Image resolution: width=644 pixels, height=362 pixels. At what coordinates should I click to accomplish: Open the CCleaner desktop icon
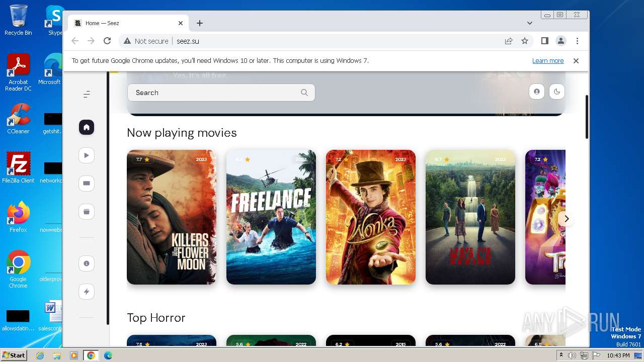18,119
